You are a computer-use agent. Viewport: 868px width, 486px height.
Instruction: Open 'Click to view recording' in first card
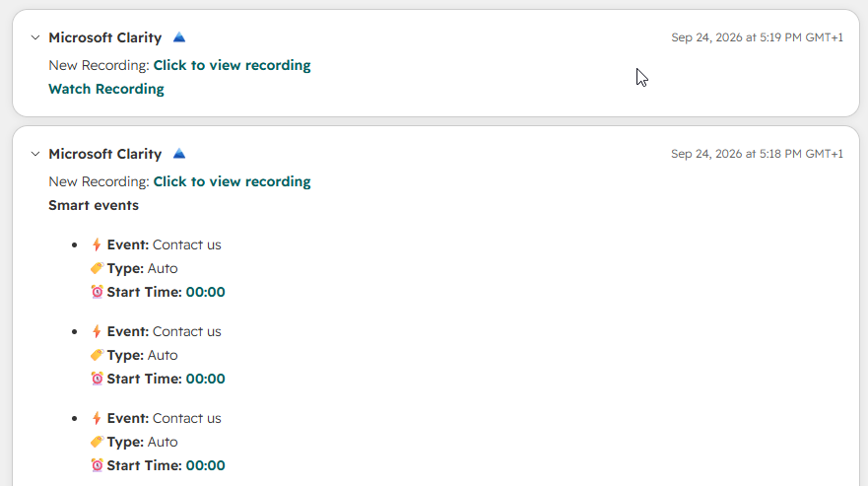232,65
